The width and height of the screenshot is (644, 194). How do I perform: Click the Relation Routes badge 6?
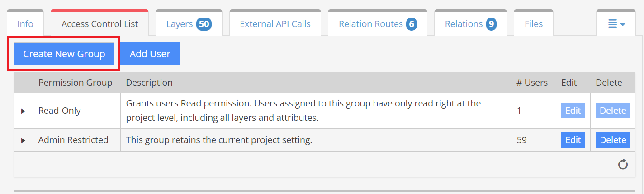coord(411,24)
